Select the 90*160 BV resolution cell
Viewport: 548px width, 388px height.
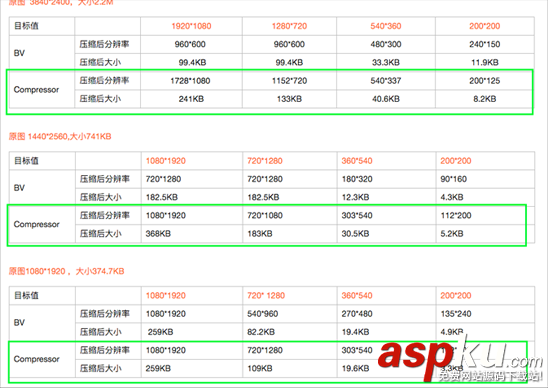click(x=454, y=179)
